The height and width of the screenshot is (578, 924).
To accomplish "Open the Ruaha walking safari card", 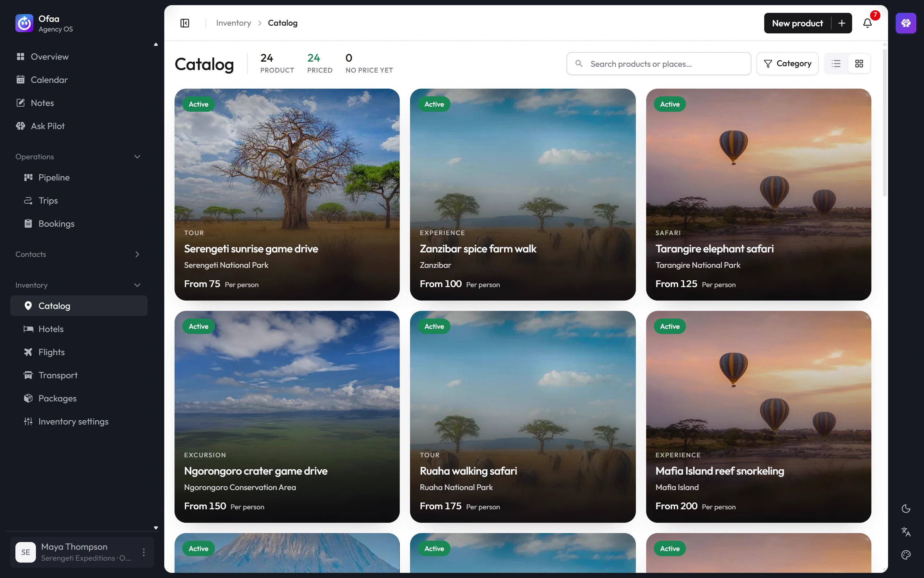I will click(523, 417).
